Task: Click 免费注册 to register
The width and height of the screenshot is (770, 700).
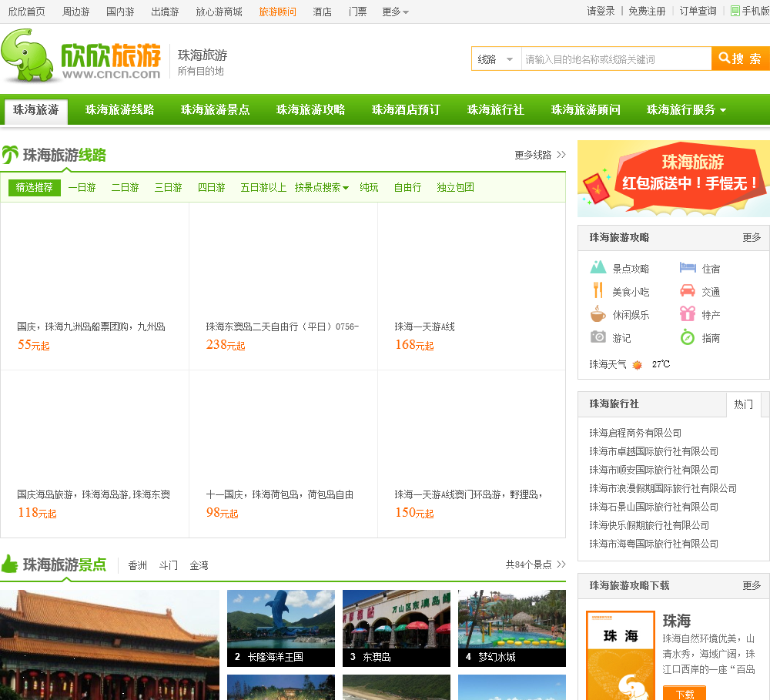Action: coord(647,12)
